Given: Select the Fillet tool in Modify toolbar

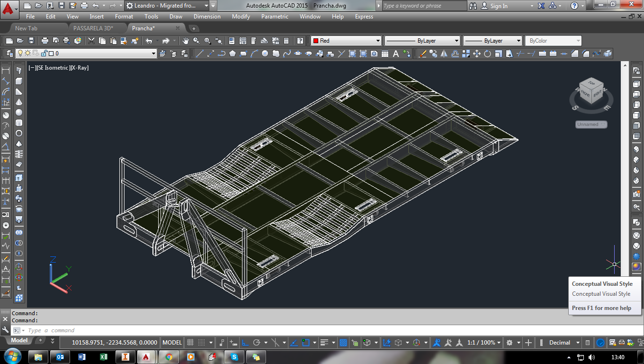Looking at the screenshot, I should point(586,54).
